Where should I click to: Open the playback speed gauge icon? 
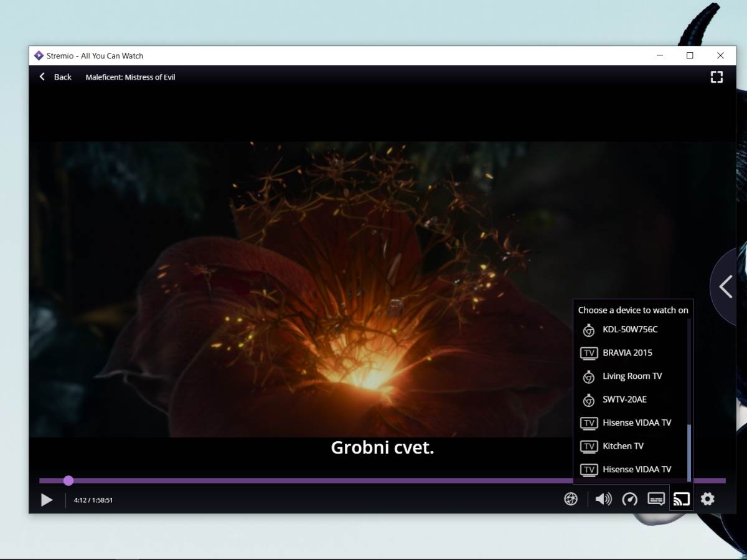[x=629, y=499]
